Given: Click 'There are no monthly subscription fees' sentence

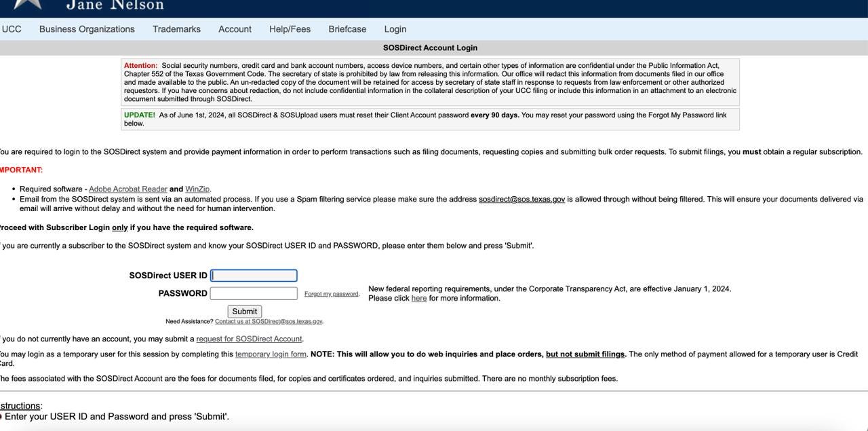Looking at the screenshot, I should pos(550,379).
